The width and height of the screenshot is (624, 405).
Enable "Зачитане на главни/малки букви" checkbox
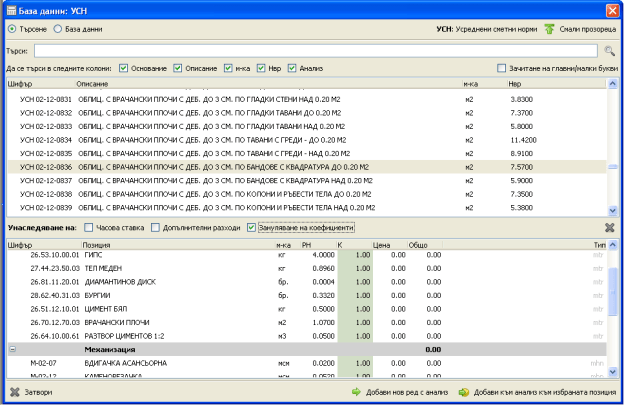(x=502, y=68)
